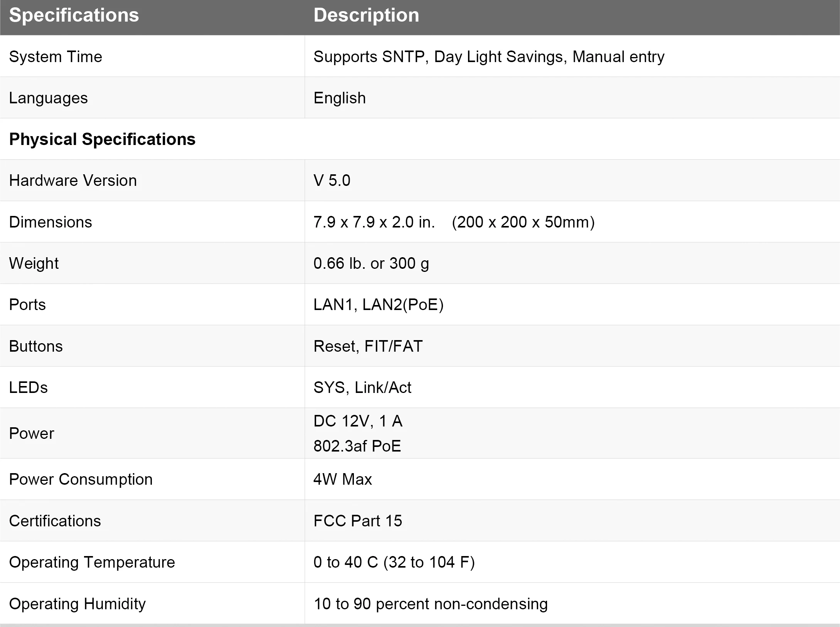The width and height of the screenshot is (840, 627).
Task: Click the Physical Specifications section heading
Action: click(102, 139)
